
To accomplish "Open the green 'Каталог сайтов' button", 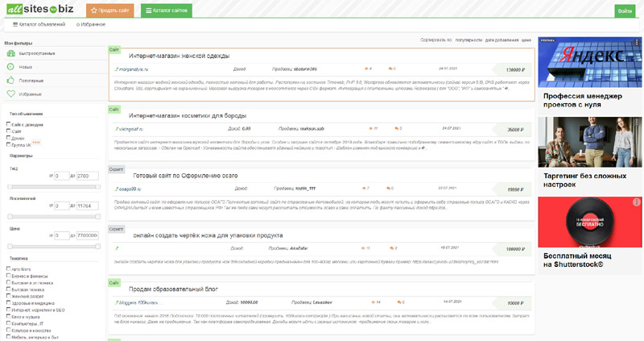I will [x=167, y=10].
